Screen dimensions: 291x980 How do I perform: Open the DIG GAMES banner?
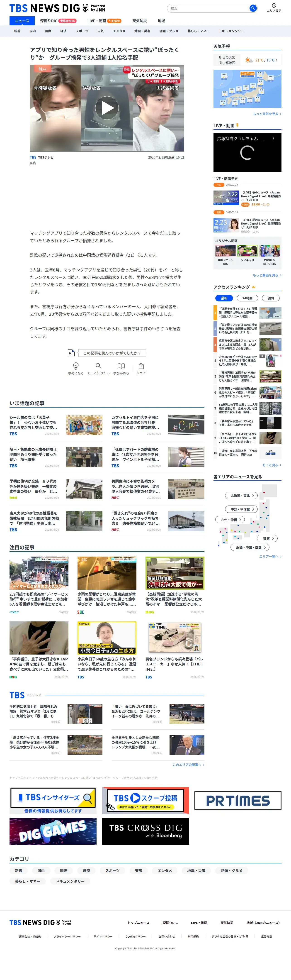point(53,832)
